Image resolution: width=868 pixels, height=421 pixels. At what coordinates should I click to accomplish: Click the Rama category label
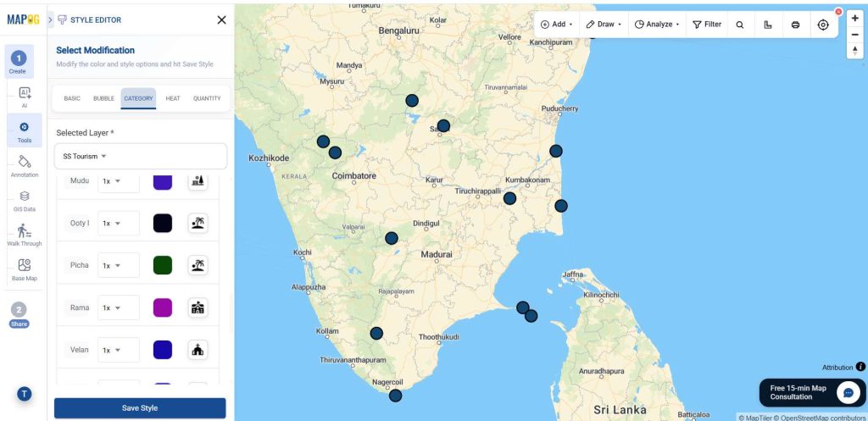point(79,307)
